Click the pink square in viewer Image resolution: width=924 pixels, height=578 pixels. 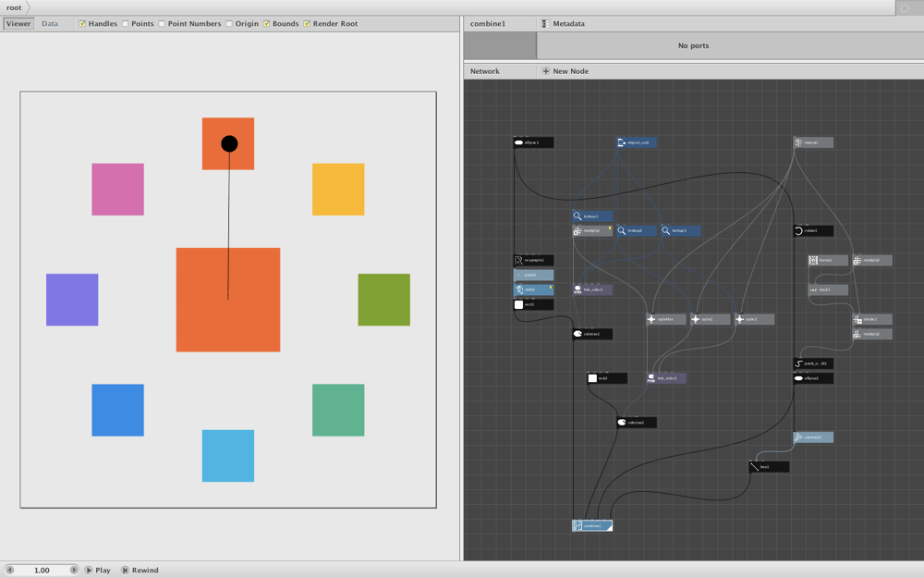[118, 190]
